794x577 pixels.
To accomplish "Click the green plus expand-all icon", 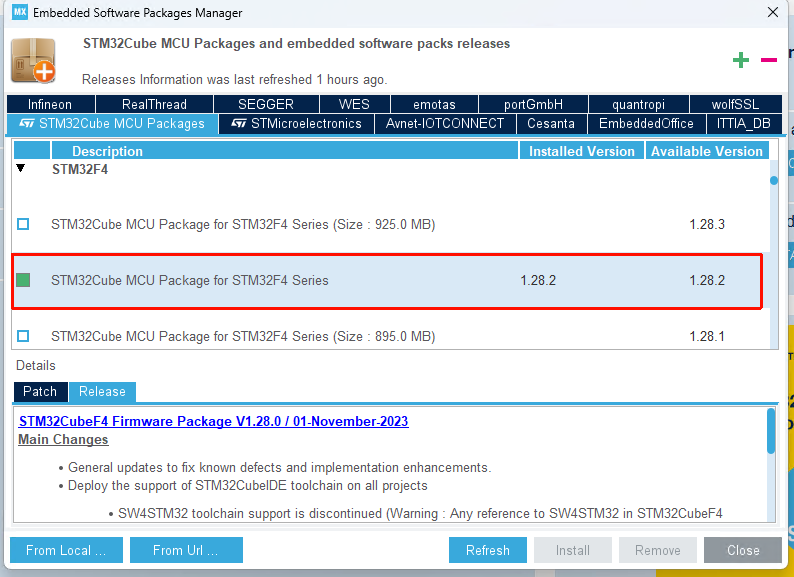I will click(x=741, y=60).
